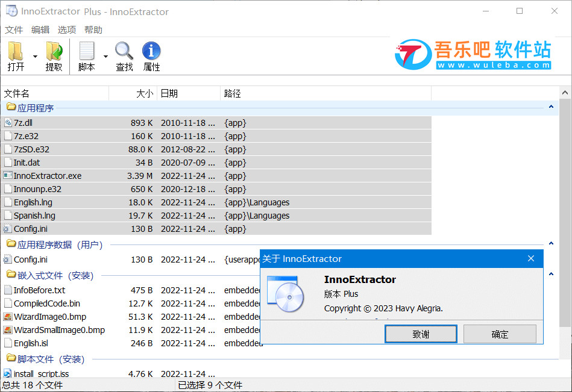Click the 应用程序 group folder icon
The width and height of the screenshot is (572, 392).
click(x=11, y=107)
